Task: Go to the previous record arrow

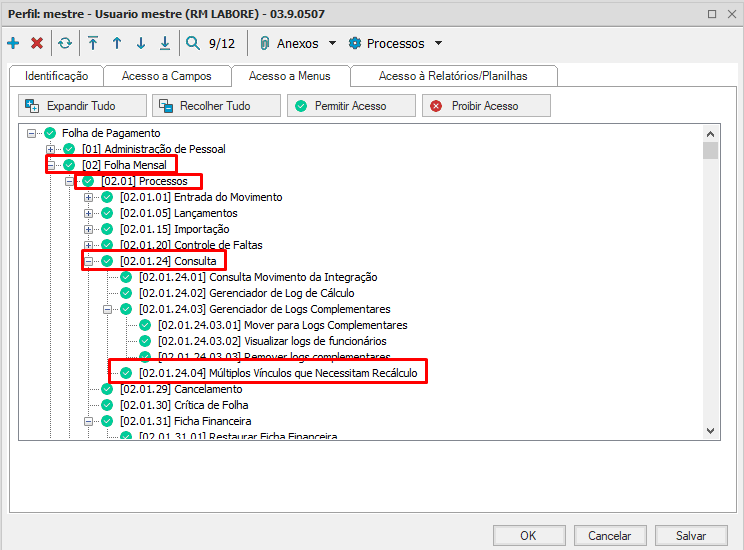Action: pyautogui.click(x=117, y=43)
